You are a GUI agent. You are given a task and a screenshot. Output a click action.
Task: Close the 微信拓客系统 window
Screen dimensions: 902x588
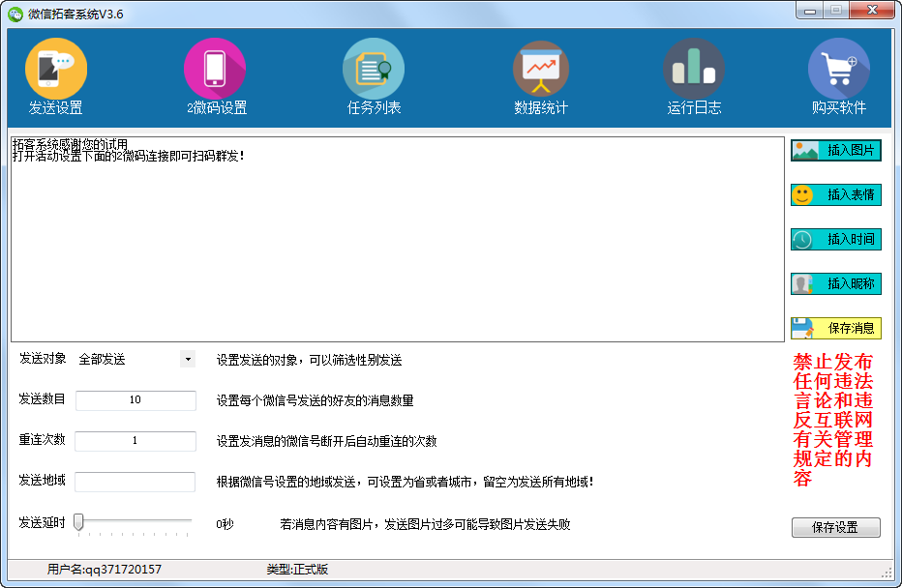click(x=872, y=11)
